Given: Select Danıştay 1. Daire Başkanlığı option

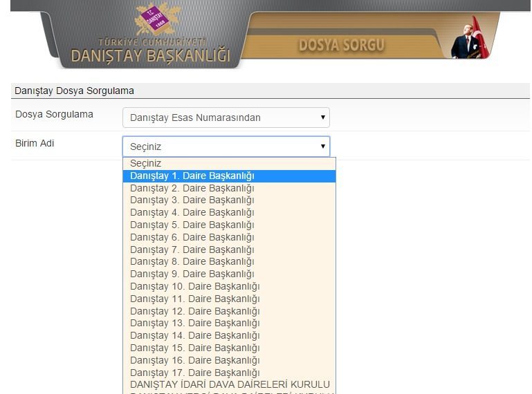Looking at the screenshot, I should [x=192, y=176].
